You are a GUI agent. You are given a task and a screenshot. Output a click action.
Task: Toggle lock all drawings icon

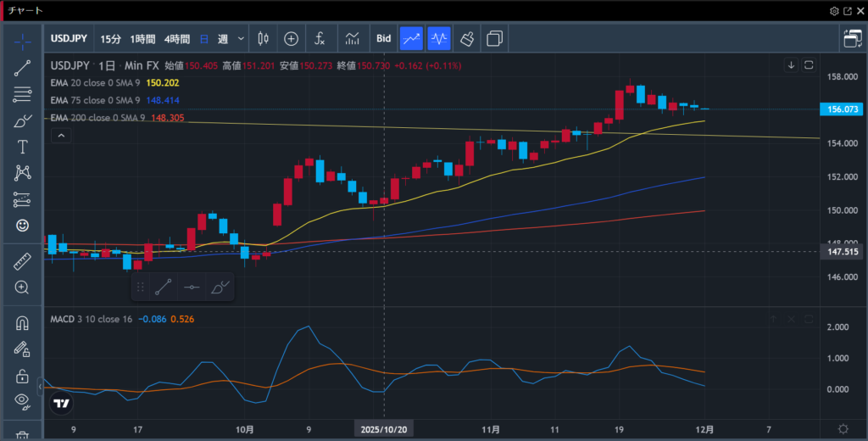pyautogui.click(x=22, y=375)
